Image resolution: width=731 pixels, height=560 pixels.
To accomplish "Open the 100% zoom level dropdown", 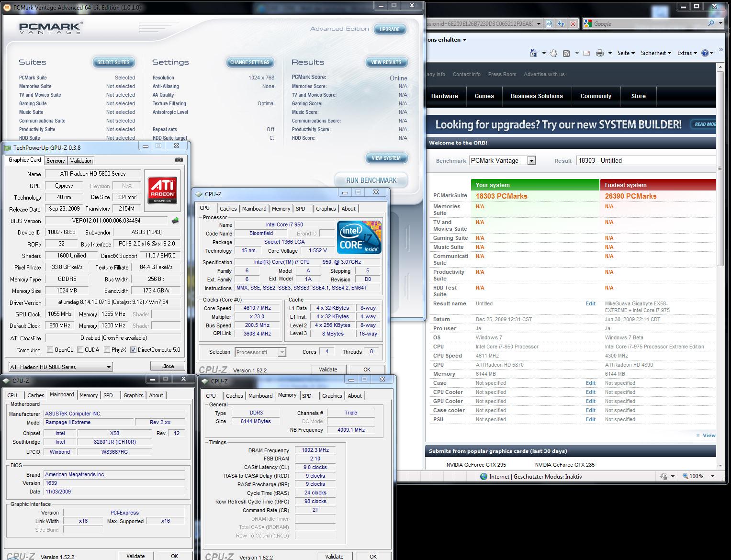I will [x=713, y=476].
